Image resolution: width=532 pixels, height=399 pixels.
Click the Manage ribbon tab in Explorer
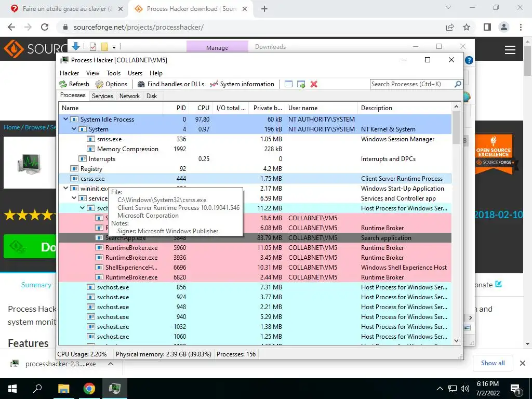click(217, 47)
